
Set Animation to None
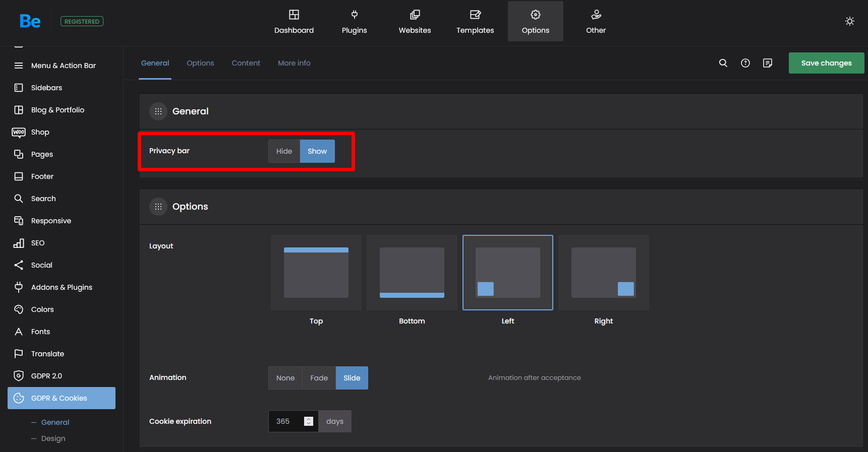click(x=285, y=378)
